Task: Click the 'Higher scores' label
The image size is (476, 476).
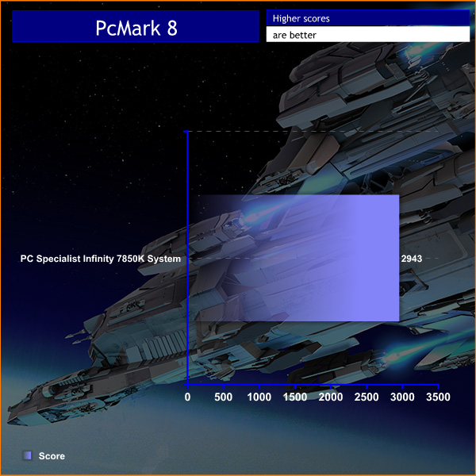Action: (301, 18)
